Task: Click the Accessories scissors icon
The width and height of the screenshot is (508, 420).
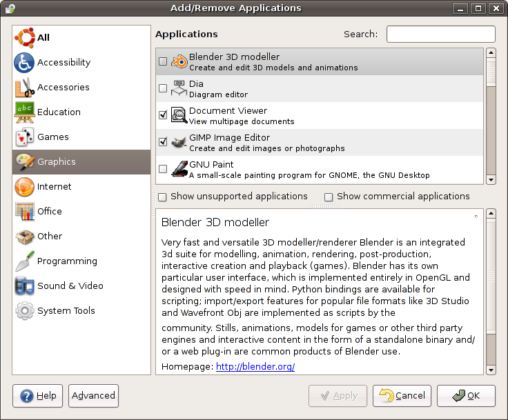Action: 24,88
